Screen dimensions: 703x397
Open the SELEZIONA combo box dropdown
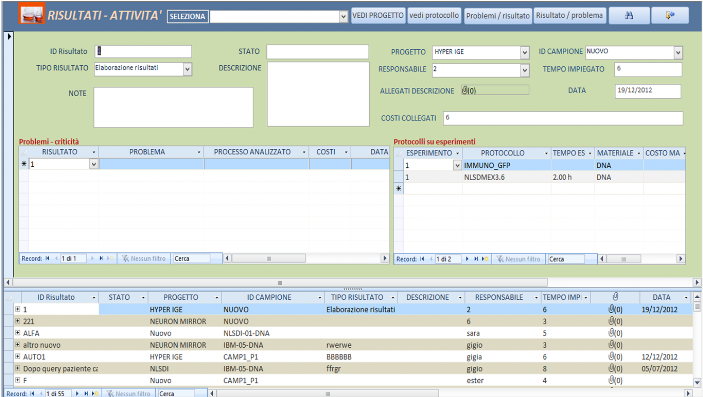click(x=343, y=17)
